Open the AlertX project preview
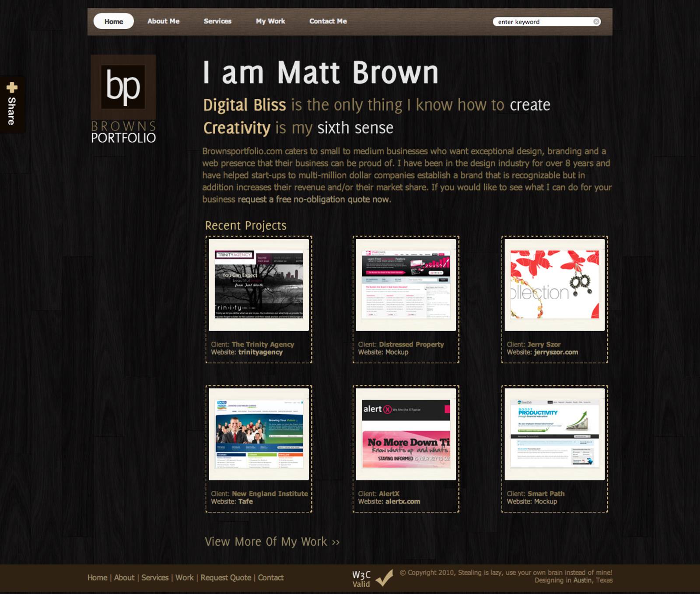 click(x=405, y=434)
